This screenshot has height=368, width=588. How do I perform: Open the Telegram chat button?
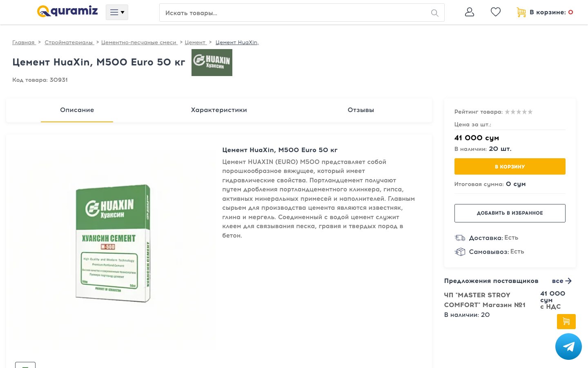click(568, 347)
